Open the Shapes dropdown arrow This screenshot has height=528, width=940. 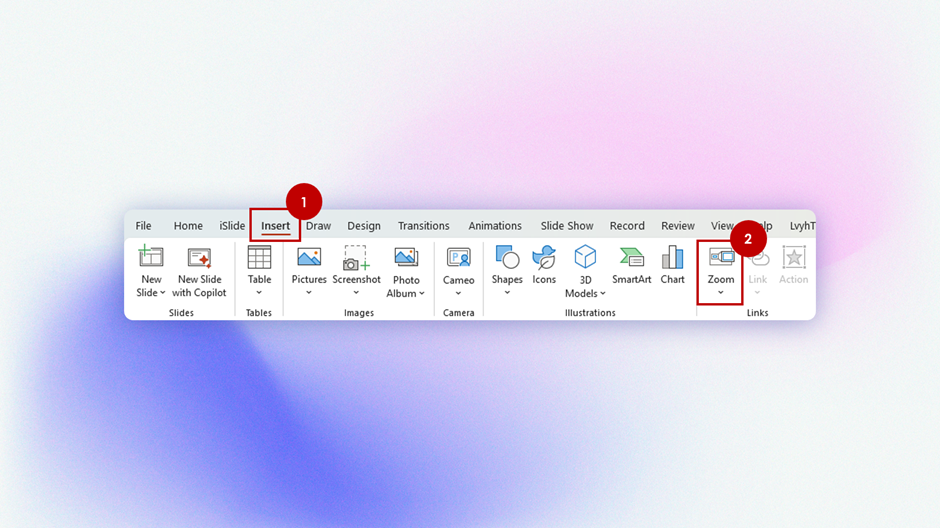coord(507,293)
